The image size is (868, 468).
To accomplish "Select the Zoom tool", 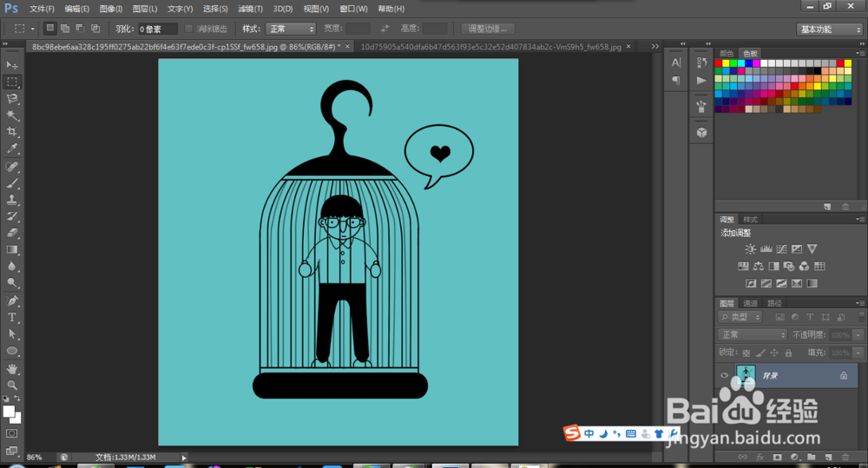I will [x=11, y=385].
